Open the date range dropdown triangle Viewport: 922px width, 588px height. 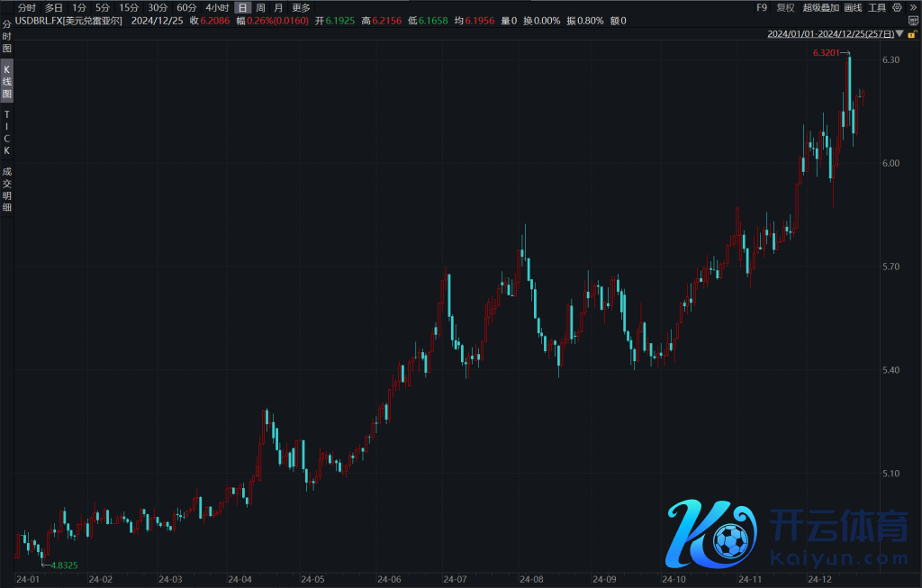click(x=901, y=34)
